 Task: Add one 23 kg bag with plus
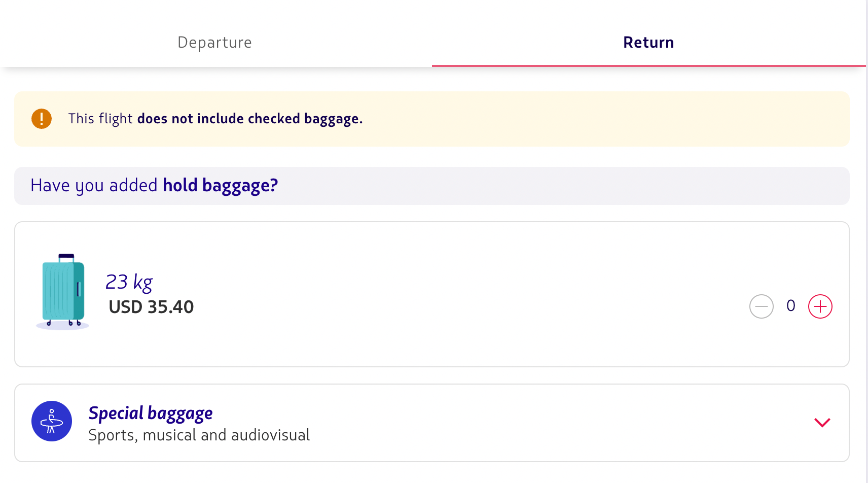coord(820,306)
